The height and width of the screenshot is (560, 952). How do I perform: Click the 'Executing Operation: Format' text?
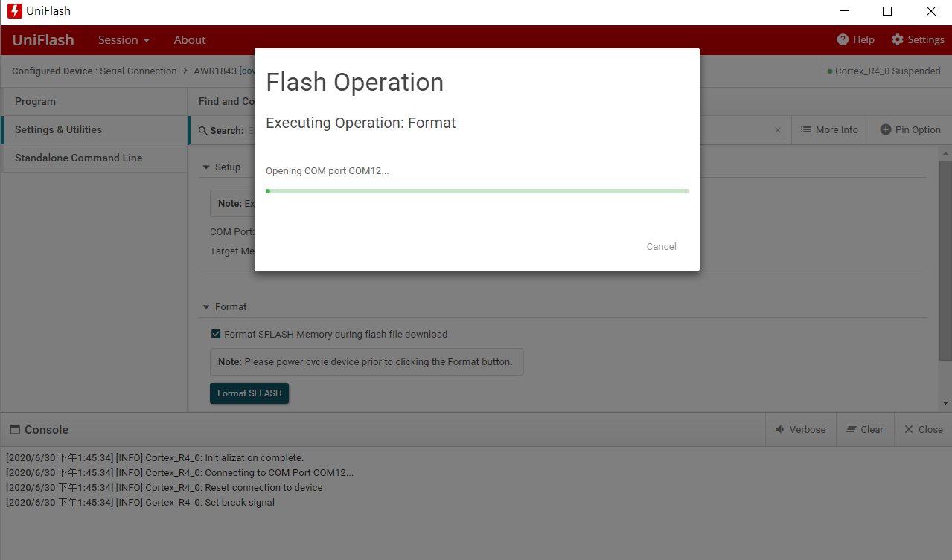click(x=361, y=123)
